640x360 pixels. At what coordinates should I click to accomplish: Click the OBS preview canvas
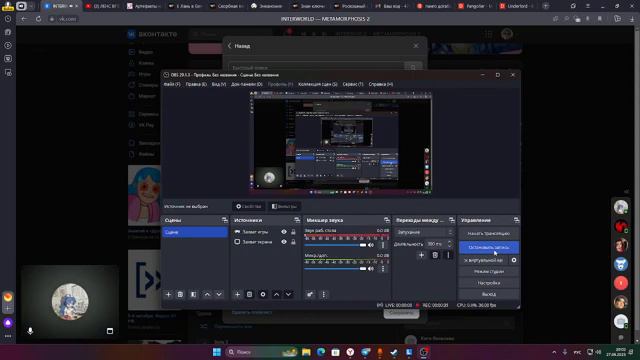tap(341, 142)
